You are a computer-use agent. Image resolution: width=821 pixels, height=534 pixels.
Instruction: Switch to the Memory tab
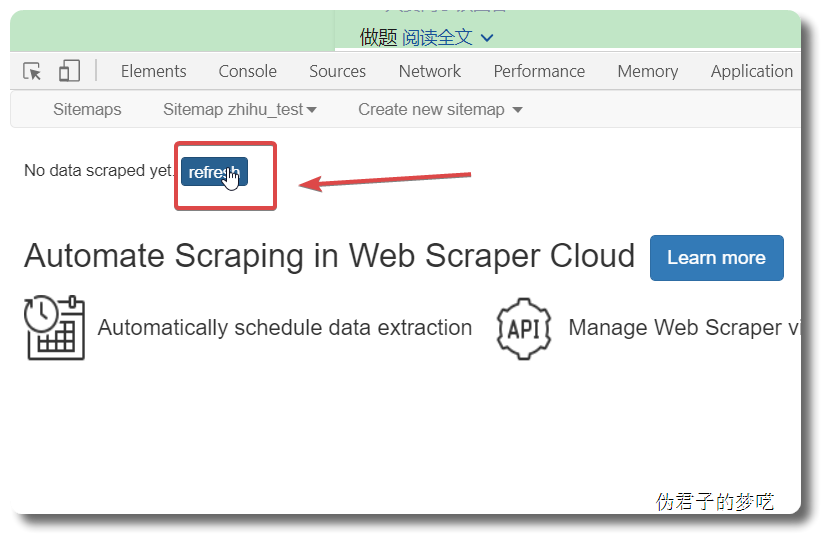point(648,71)
